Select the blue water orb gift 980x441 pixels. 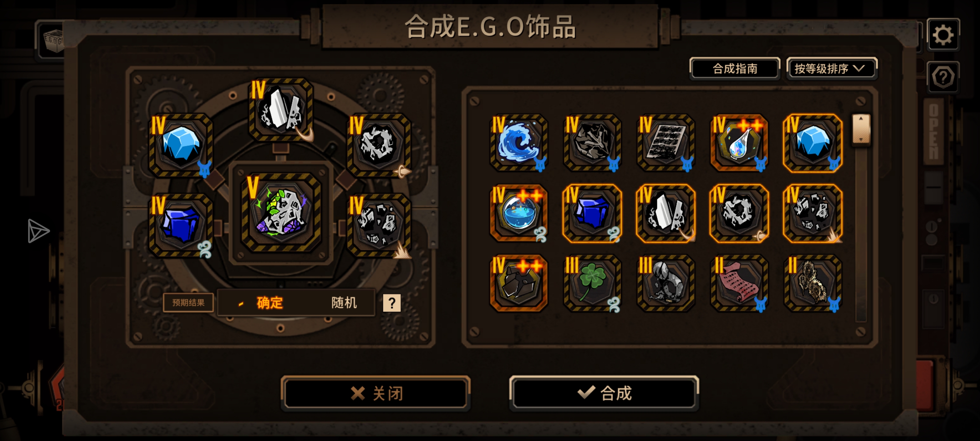(519, 213)
